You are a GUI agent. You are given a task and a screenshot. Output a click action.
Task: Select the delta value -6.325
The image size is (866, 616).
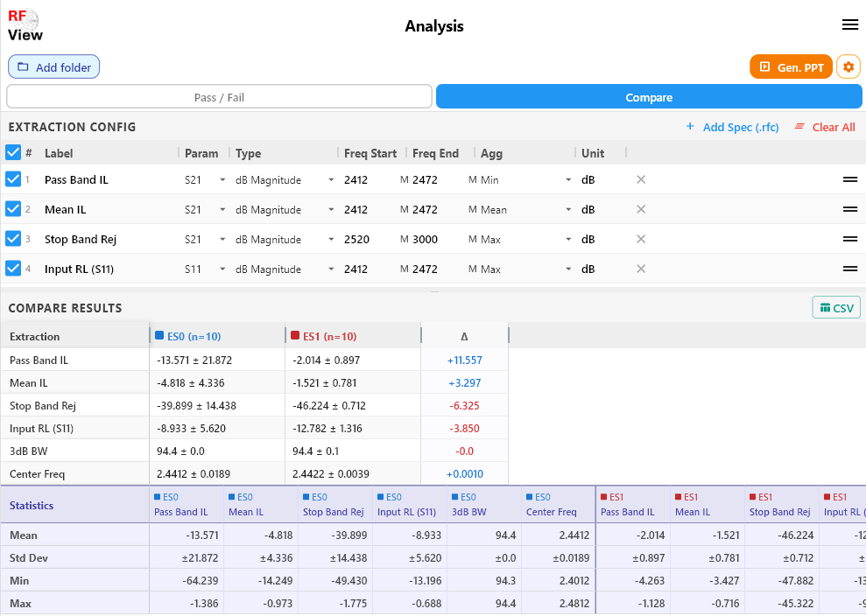pyautogui.click(x=464, y=406)
